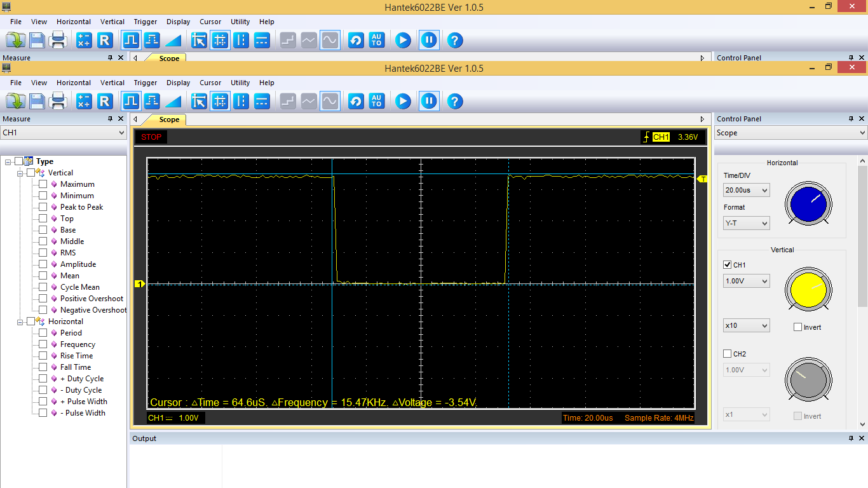Open the Trigger menu in the front window
Screen dimensions: 868x488
(x=146, y=83)
